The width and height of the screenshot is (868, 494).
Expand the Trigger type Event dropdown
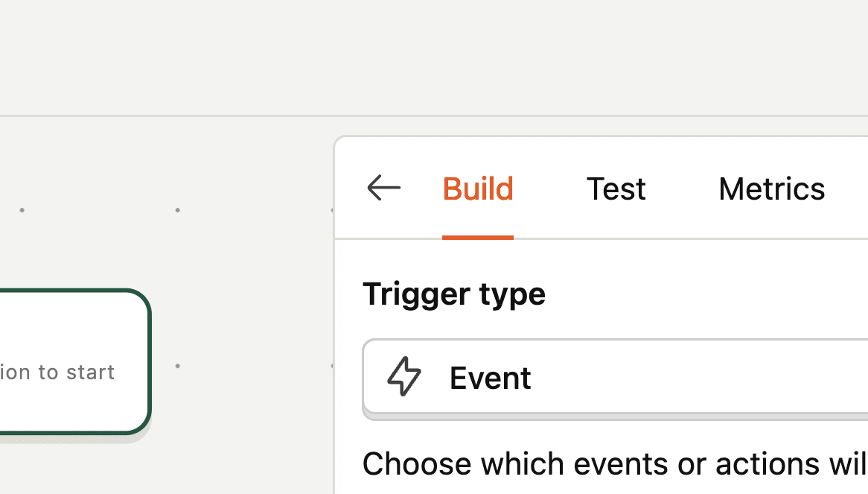(670, 377)
